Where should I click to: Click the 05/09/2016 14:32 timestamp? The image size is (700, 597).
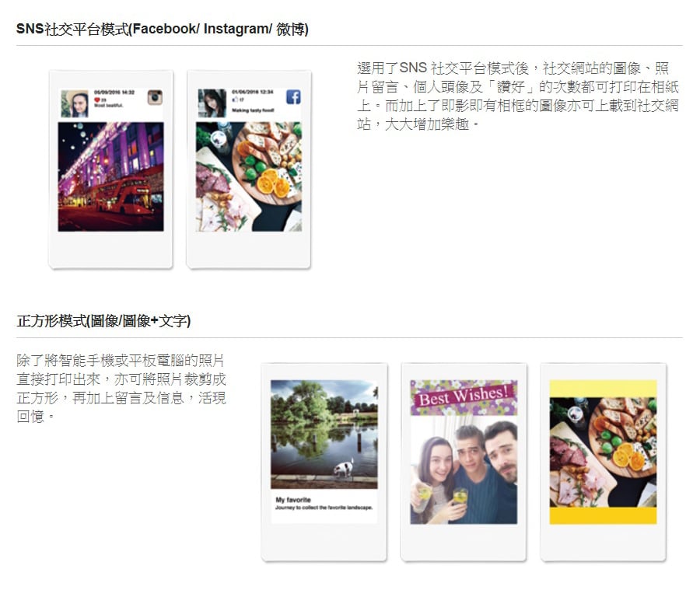(114, 92)
